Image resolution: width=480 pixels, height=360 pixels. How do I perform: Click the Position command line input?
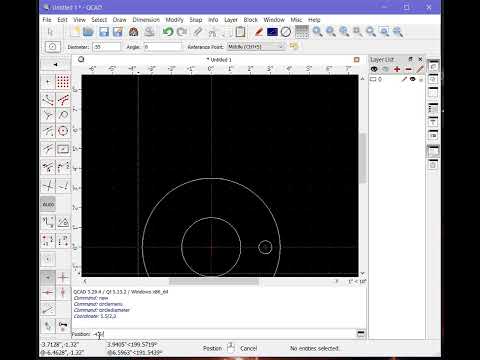pyautogui.click(x=223, y=334)
